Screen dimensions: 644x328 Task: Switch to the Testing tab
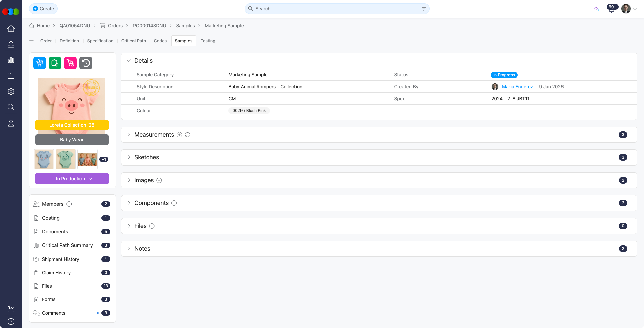click(208, 41)
